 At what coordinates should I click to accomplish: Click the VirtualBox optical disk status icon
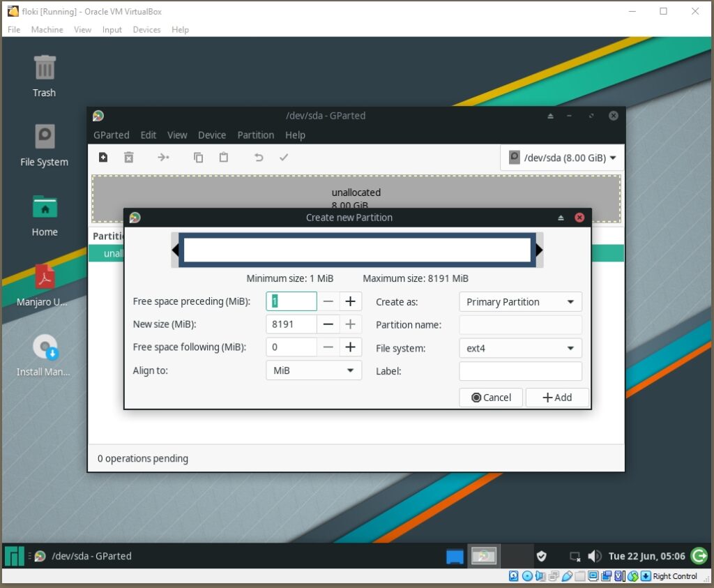click(x=527, y=576)
